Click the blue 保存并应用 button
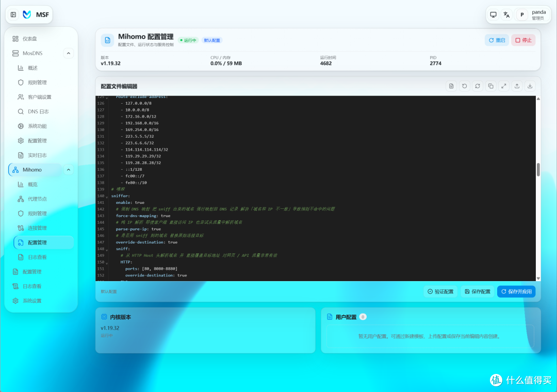The width and height of the screenshot is (557, 392). [516, 291]
